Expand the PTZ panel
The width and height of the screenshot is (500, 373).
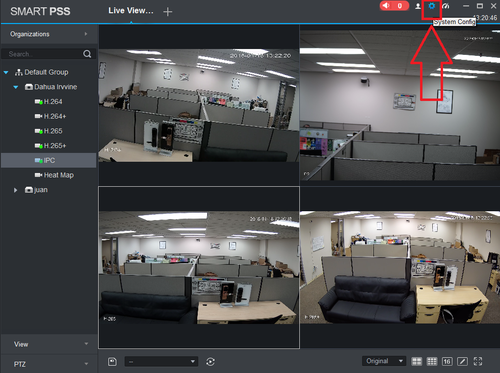tap(49, 364)
